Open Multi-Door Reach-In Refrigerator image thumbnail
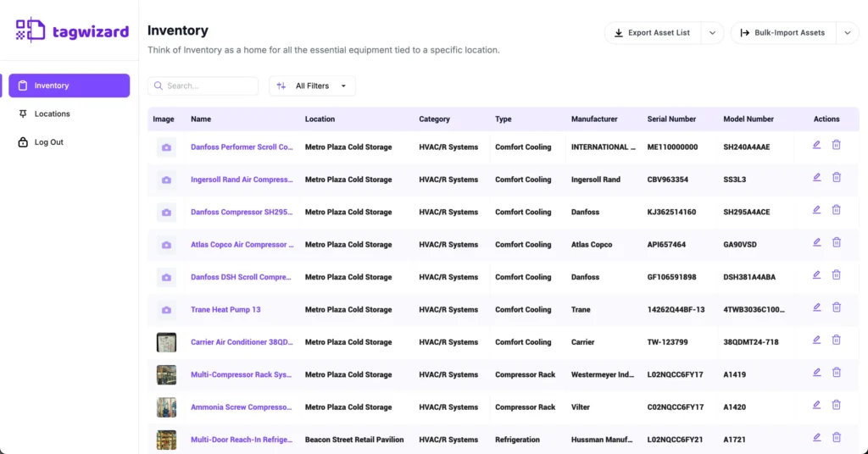868x454 pixels. [x=166, y=440]
